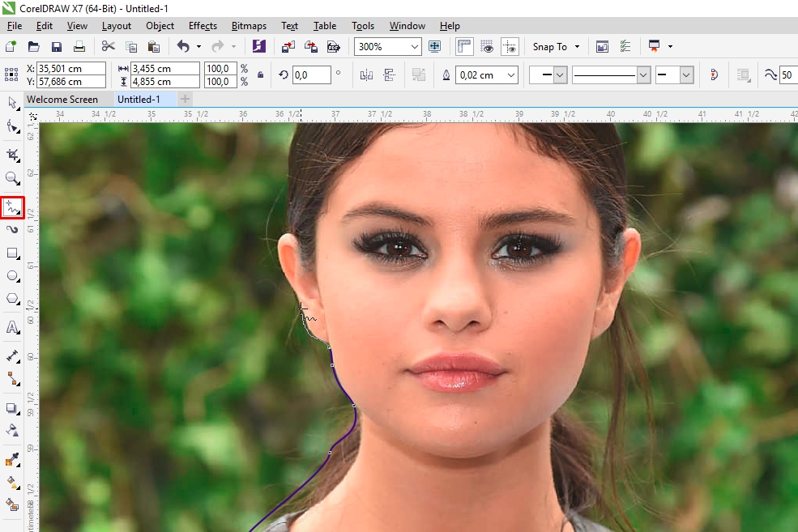Open the Bitmaps menu
This screenshot has height=532, width=798.
(249, 25)
